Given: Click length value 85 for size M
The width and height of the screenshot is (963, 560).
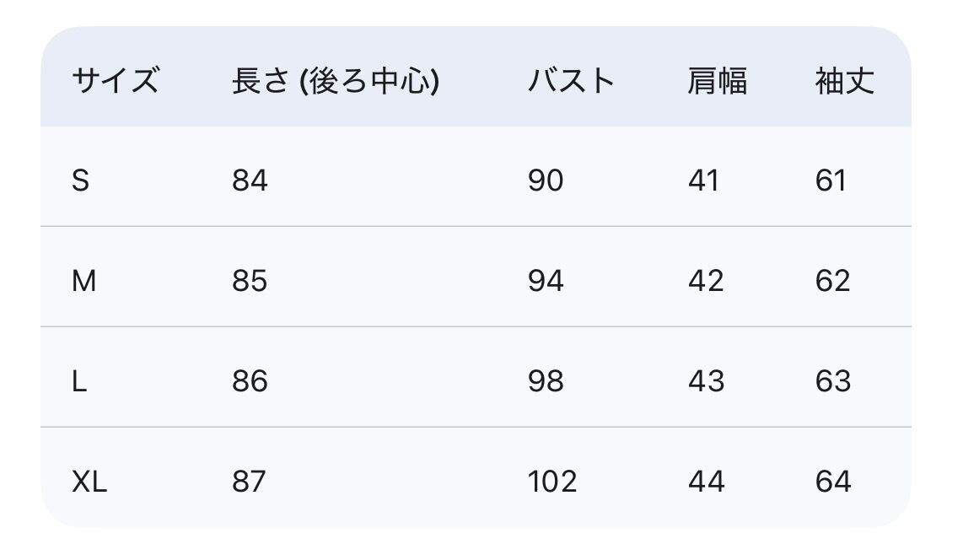Looking at the screenshot, I should (x=250, y=281).
